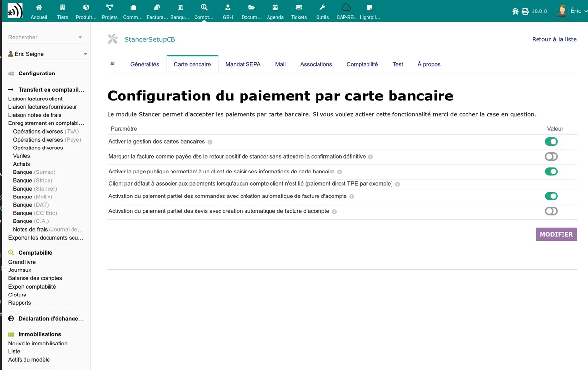This screenshot has height=370, width=588.
Task: Click info icon for paiement partiel des devis
Action: coord(334,212)
